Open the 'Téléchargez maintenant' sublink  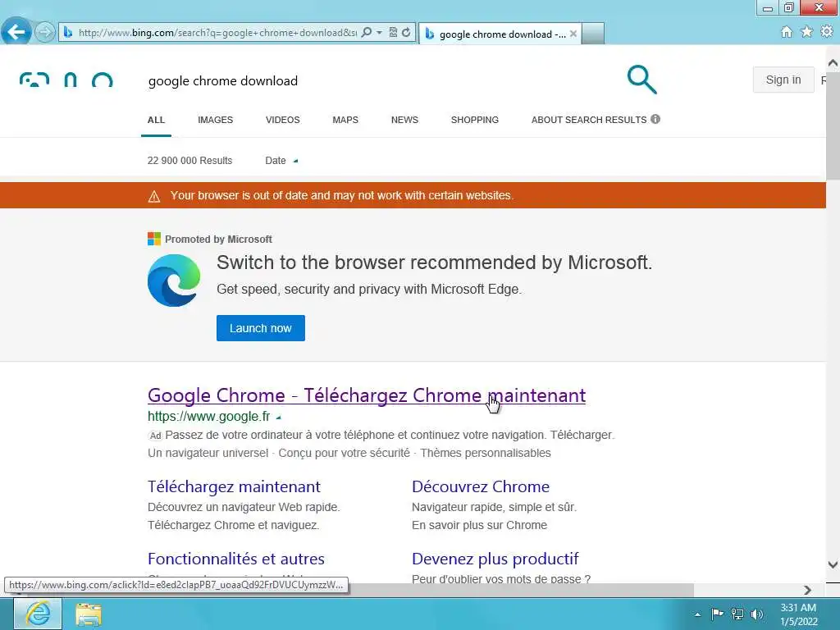pos(234,486)
